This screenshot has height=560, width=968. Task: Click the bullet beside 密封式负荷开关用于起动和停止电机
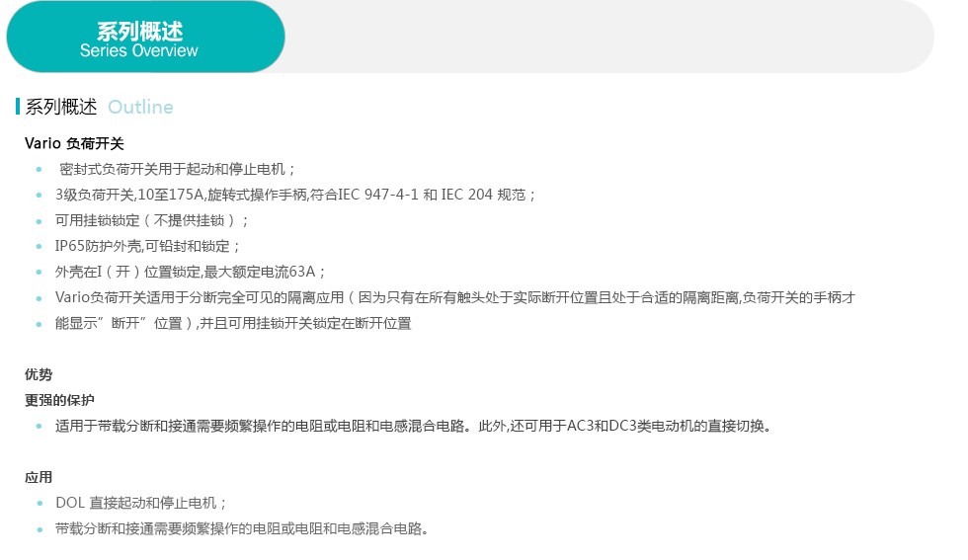(39, 169)
